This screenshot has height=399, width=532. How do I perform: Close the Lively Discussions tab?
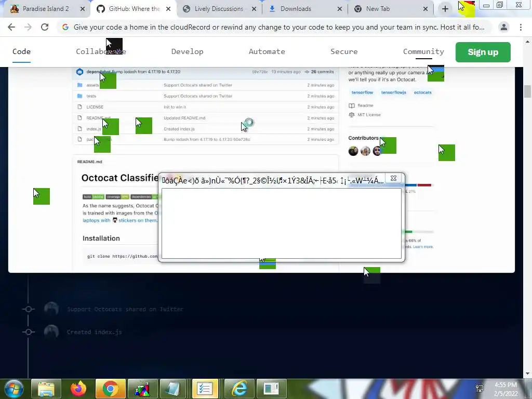click(x=254, y=9)
